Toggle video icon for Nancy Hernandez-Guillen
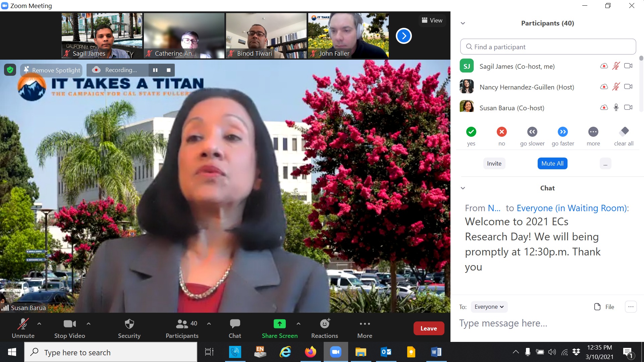 628,87
